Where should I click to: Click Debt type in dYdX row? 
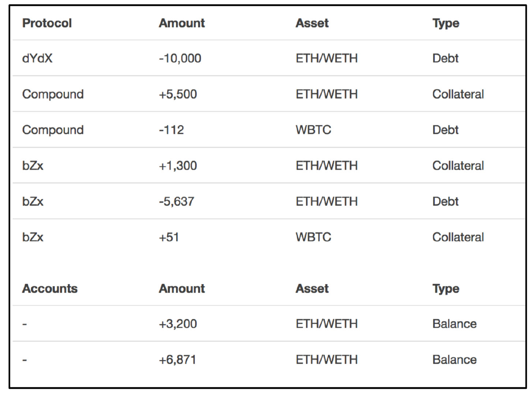pyautogui.click(x=445, y=58)
